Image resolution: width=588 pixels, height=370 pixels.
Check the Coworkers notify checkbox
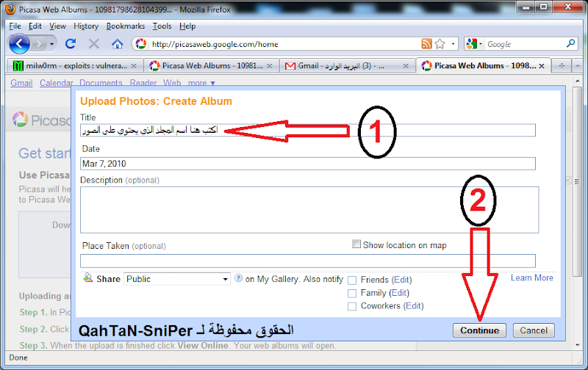(x=352, y=306)
